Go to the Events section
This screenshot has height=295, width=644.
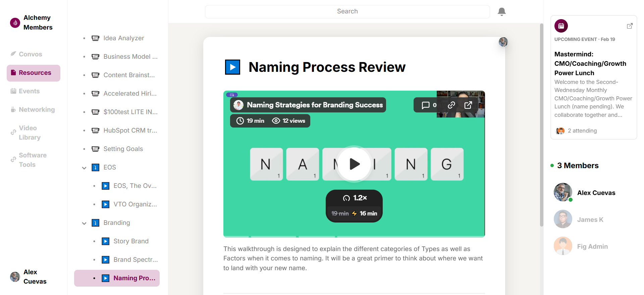29,91
